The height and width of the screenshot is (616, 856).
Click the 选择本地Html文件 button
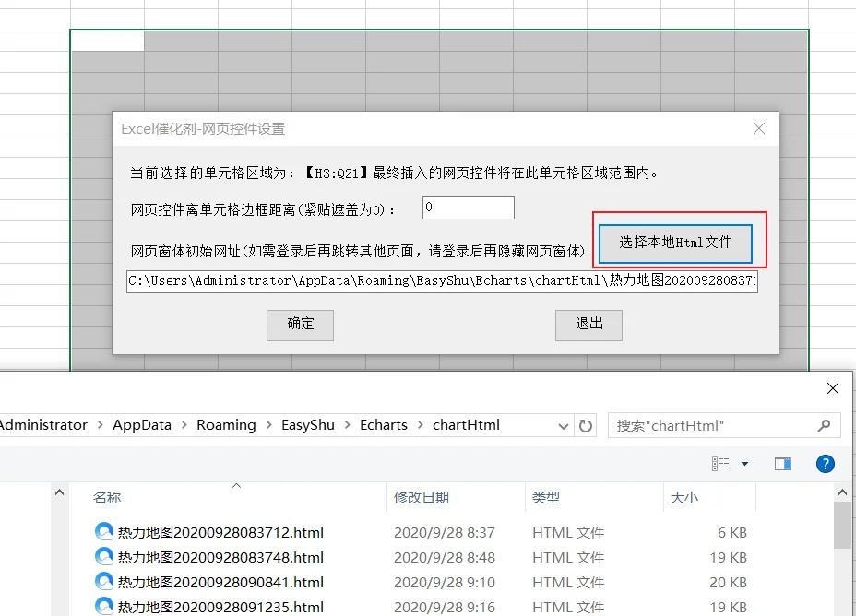click(675, 243)
